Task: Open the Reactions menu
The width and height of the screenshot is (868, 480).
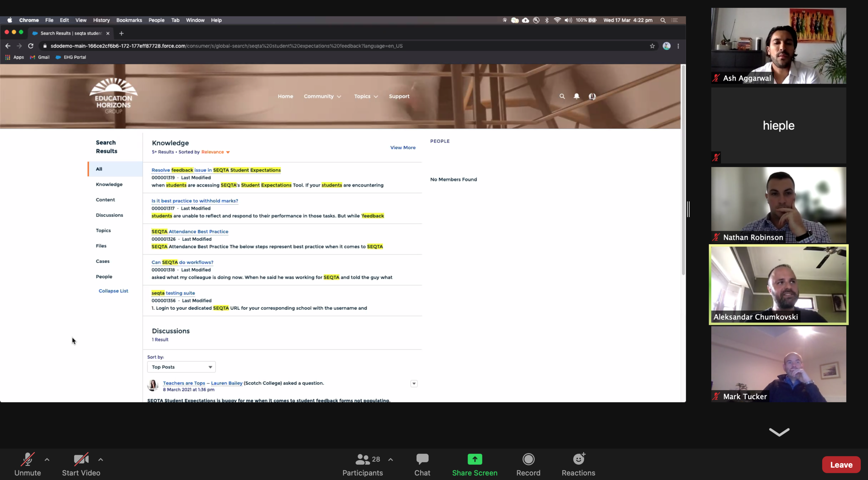Action: [578, 464]
